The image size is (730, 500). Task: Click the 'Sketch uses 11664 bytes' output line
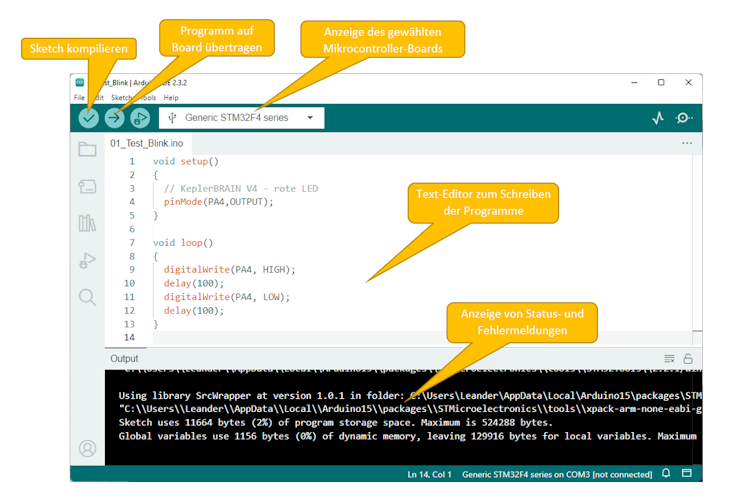[335, 423]
